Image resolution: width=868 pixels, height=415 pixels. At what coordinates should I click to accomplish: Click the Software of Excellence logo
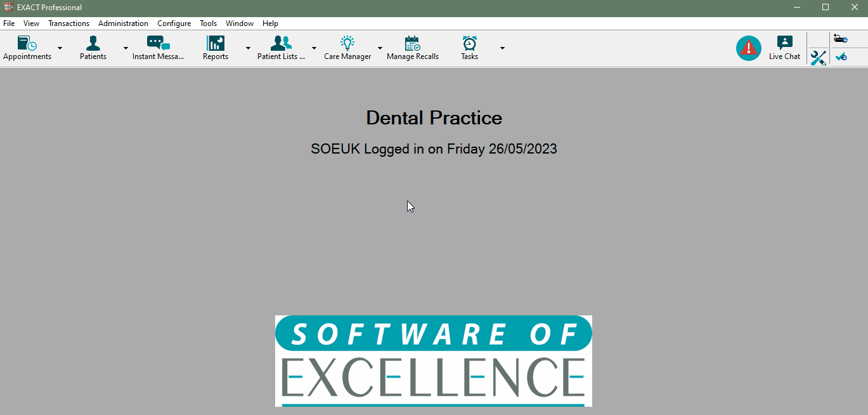pos(434,361)
